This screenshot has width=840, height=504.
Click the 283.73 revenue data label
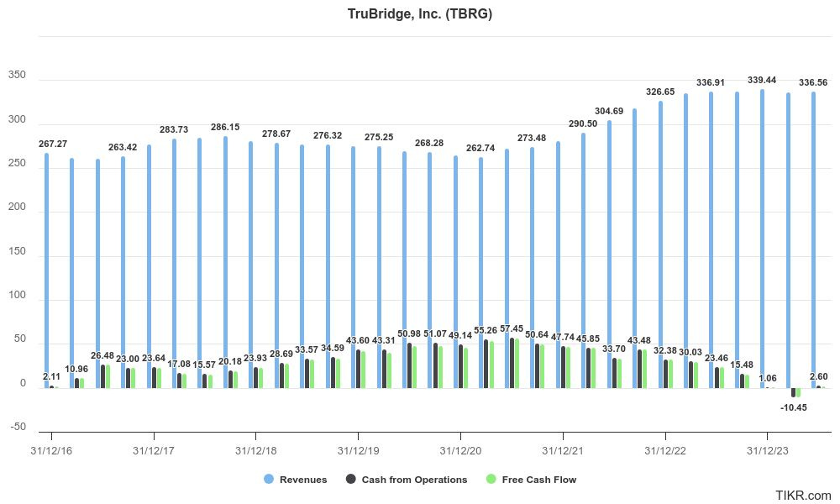coord(174,129)
